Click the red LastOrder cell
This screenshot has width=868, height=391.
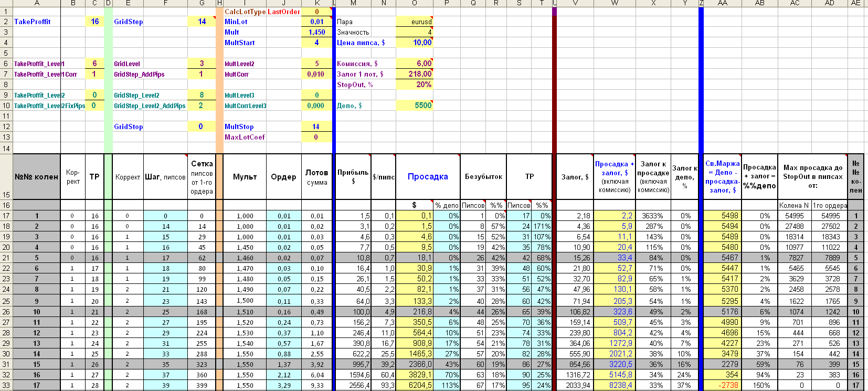[284, 12]
